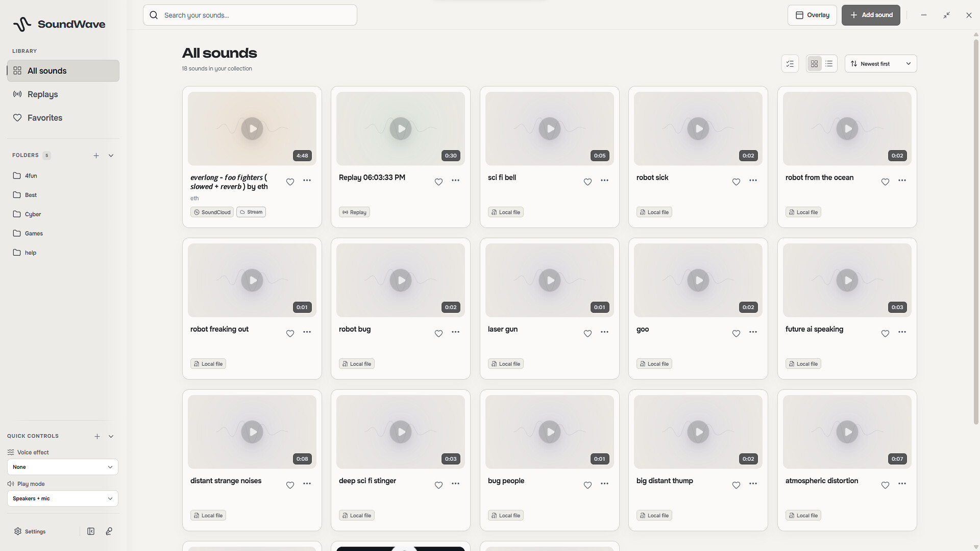The image size is (980, 551).
Task: Open more options for deep sci fi stinger
Action: pyautogui.click(x=455, y=484)
